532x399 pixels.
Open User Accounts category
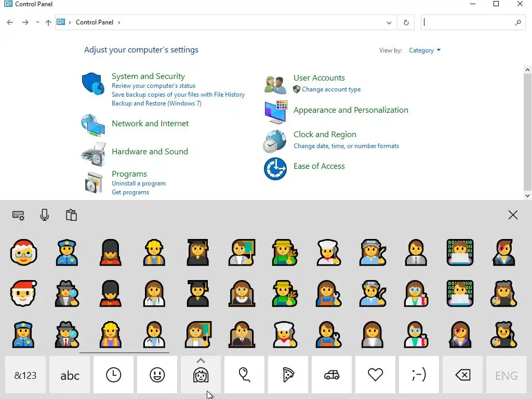pos(319,78)
